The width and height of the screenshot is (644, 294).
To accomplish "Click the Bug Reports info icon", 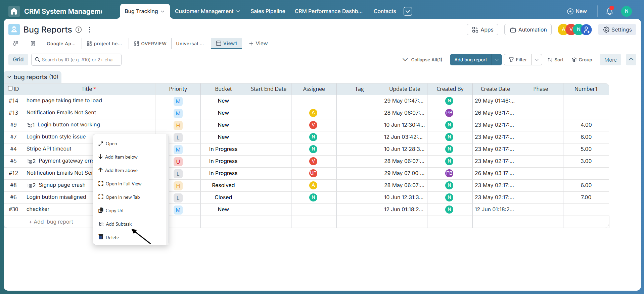I will (79, 30).
